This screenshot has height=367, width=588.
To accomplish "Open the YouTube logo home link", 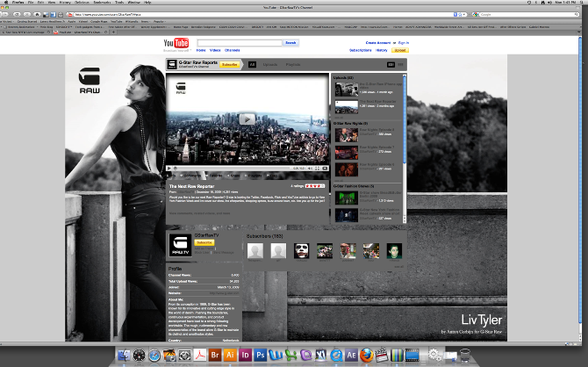I will [176, 43].
